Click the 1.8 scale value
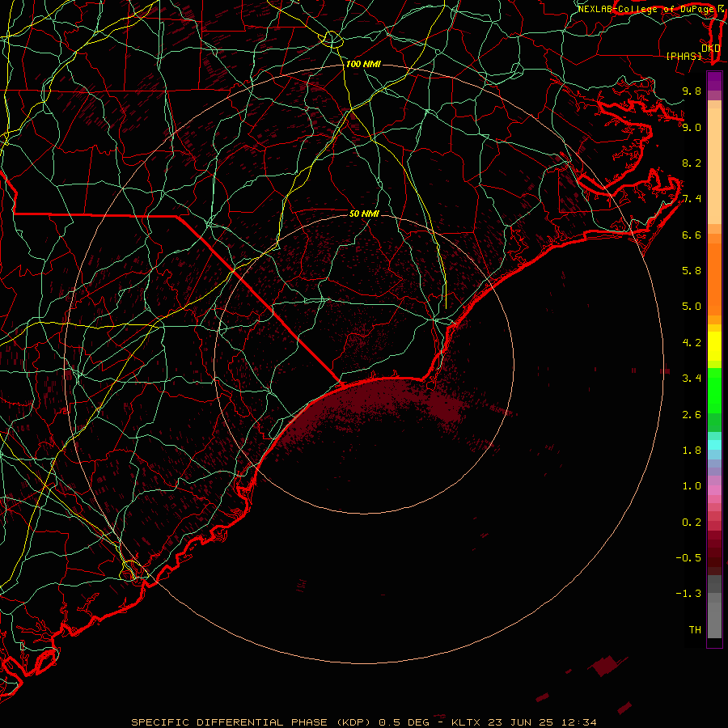Viewport: 728px width, 728px height. click(692, 451)
